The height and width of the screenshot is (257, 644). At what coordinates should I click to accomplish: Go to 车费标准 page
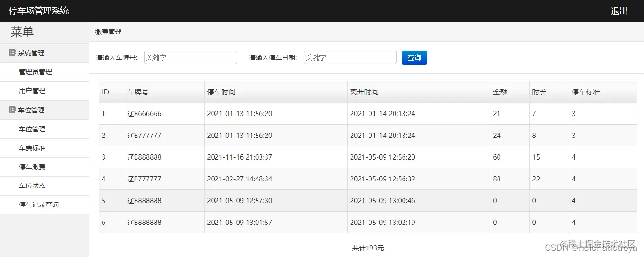[x=32, y=148]
